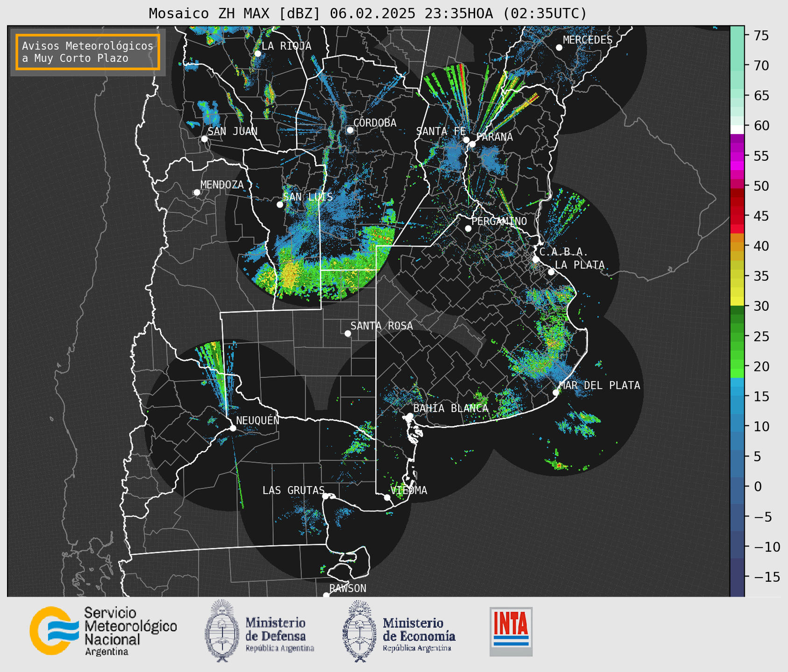Click the BAHÍA BLANCA label
This screenshot has width=788, height=672.
click(x=451, y=408)
